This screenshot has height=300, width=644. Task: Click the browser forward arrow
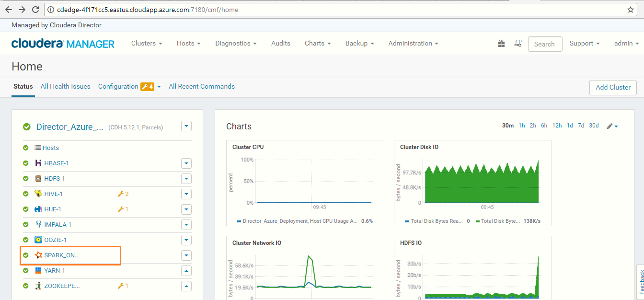(22, 10)
